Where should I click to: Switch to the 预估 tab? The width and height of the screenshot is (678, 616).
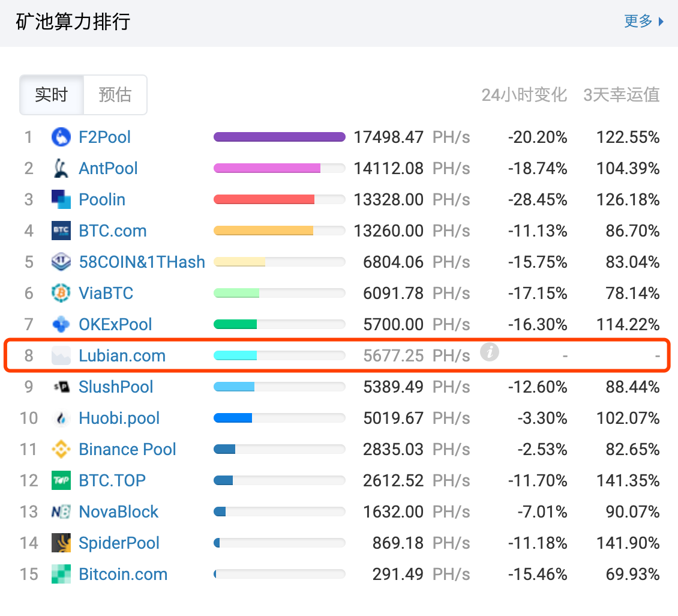[115, 94]
